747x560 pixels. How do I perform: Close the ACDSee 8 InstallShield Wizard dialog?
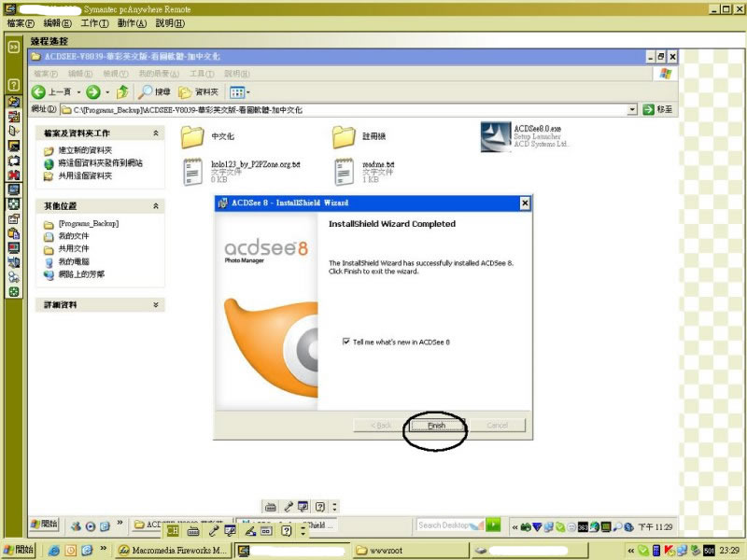tap(525, 203)
